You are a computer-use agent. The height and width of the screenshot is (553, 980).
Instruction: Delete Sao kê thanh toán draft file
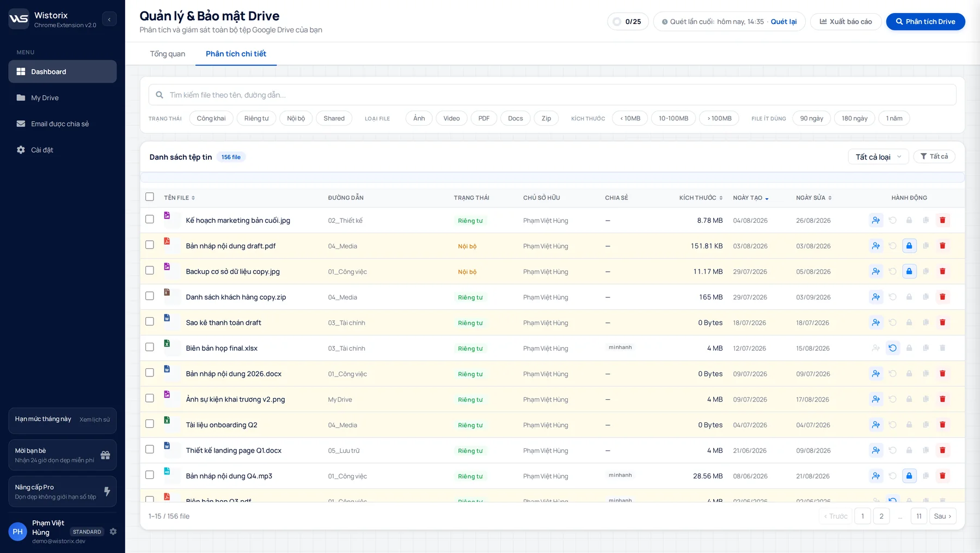click(942, 323)
